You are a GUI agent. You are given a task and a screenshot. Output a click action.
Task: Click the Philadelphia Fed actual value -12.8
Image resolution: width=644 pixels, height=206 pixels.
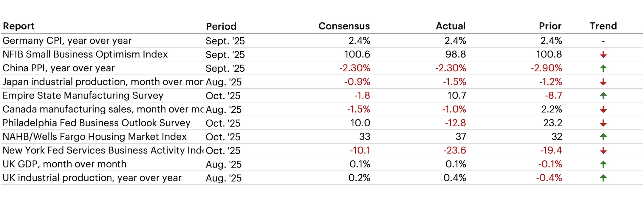pos(455,123)
